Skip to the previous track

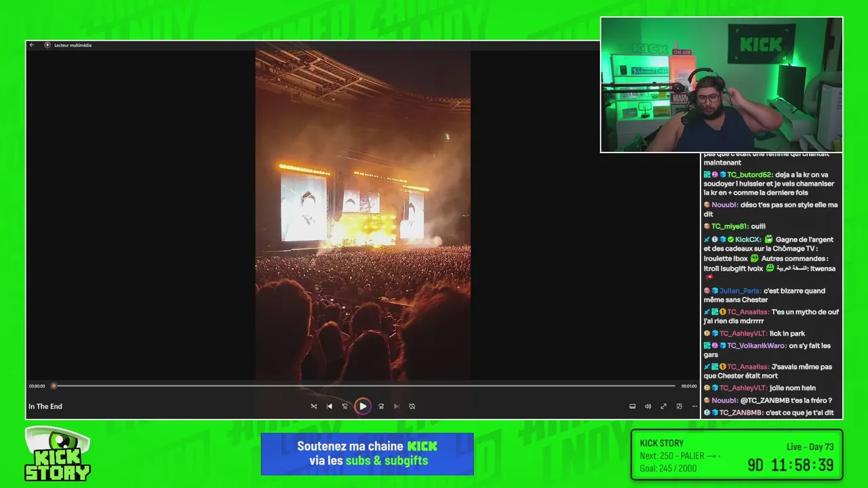pos(330,407)
